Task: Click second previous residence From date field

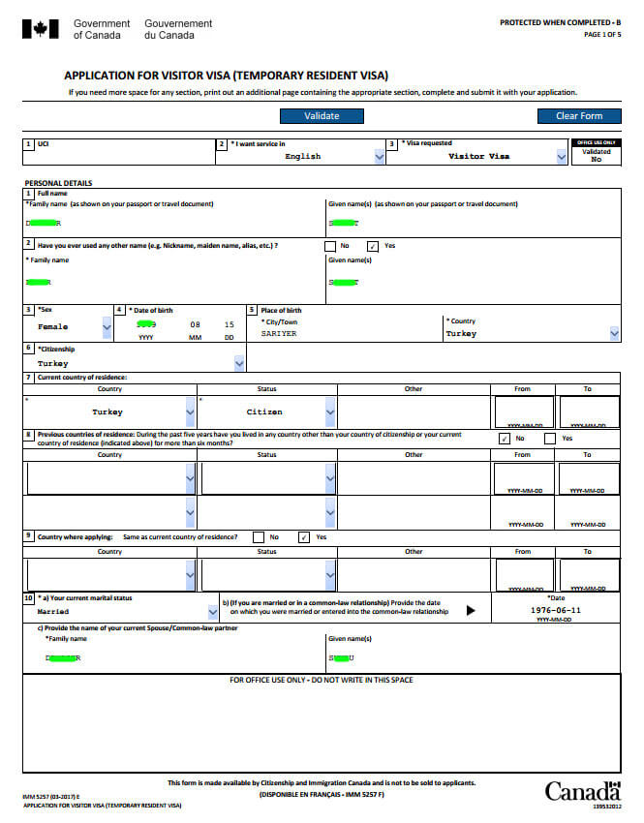Action: pyautogui.click(x=523, y=513)
